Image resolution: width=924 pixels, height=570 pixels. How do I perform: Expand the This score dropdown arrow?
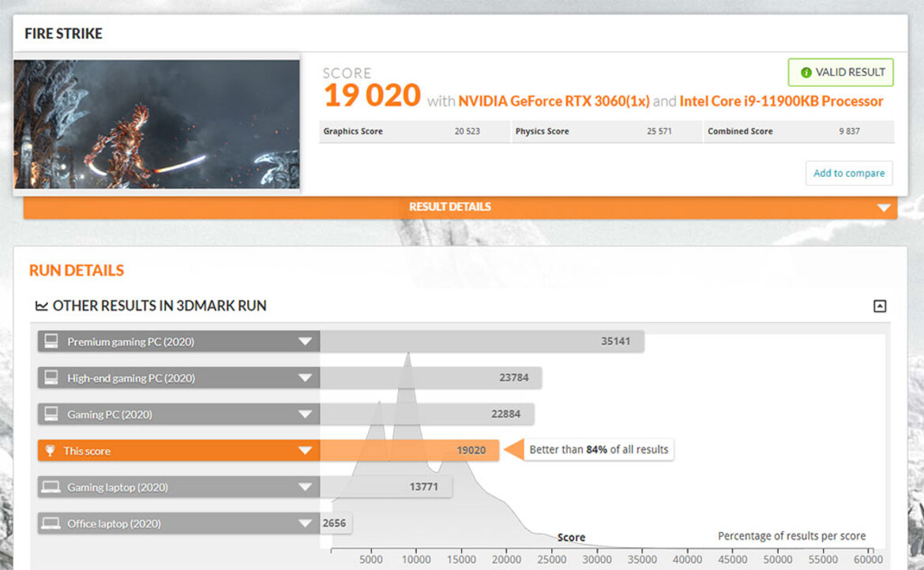point(305,451)
